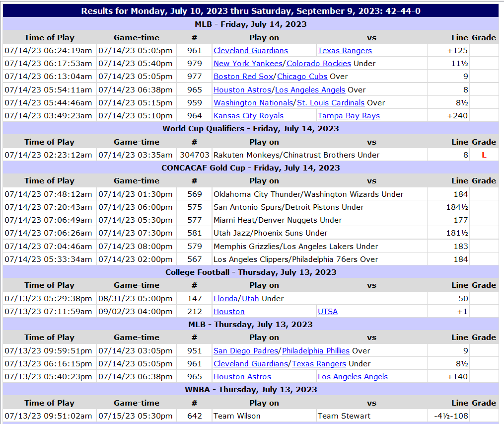Screen dimensions: 504x424
Task: Select the -4½-108 line value
Action: (x=451, y=416)
